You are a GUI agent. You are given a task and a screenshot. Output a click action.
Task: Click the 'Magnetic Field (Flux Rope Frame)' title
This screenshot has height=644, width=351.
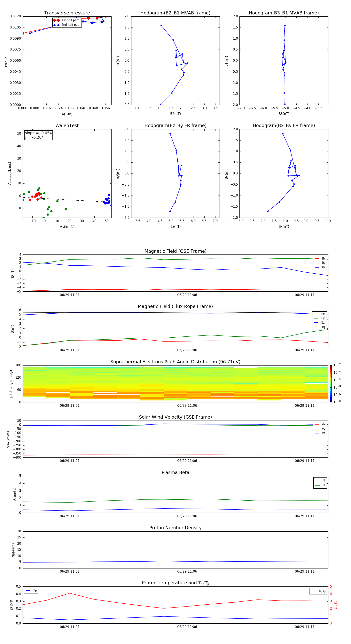pyautogui.click(x=175, y=307)
